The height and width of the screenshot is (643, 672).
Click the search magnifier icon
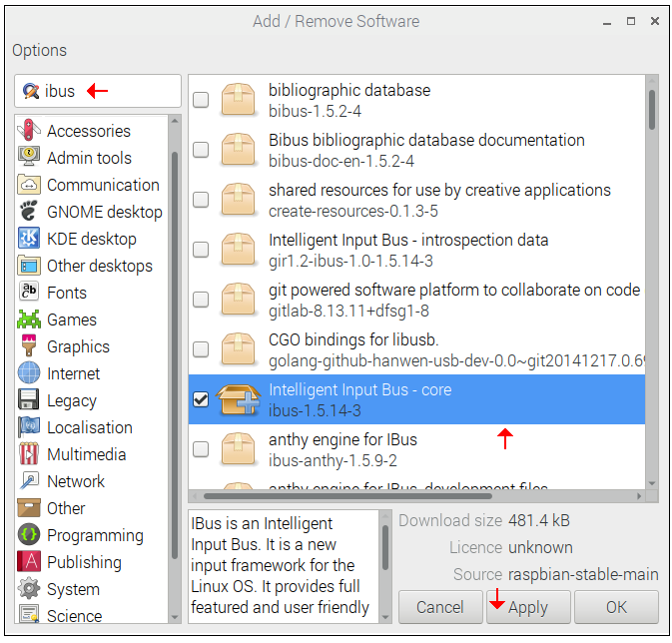[31, 91]
